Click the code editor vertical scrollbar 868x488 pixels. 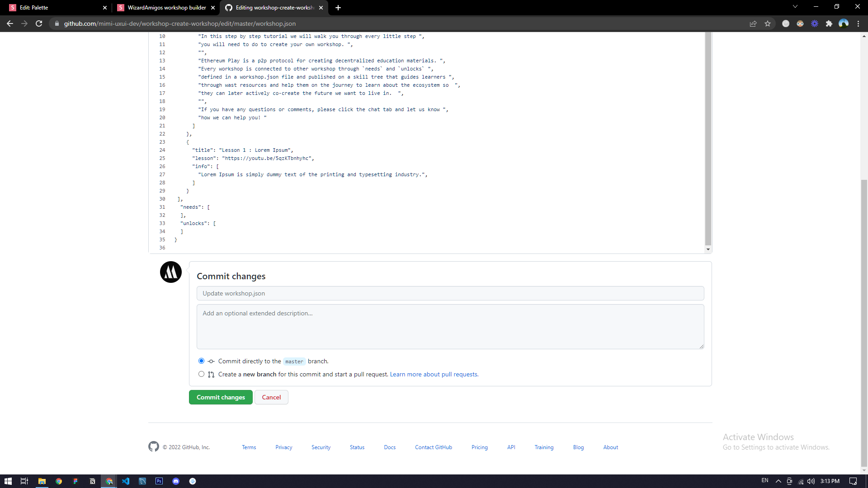708,136
